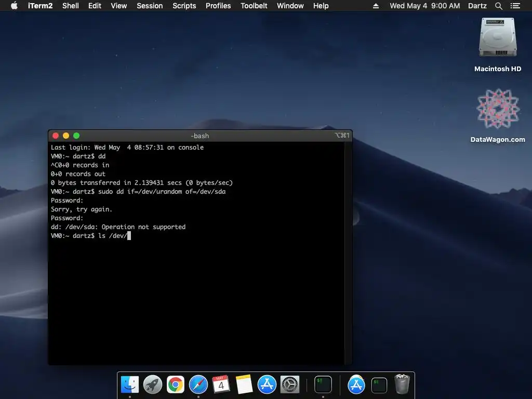Open the Scripts menu
The height and width of the screenshot is (399, 532).
click(184, 6)
